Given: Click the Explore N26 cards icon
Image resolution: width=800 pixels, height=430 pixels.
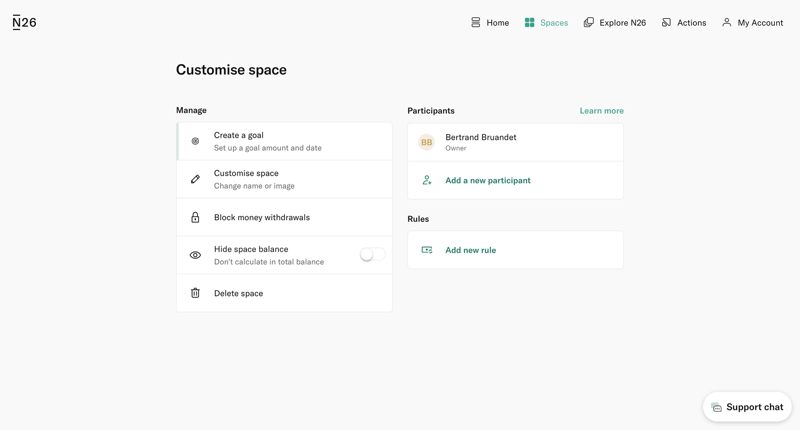Looking at the screenshot, I should pyautogui.click(x=589, y=22).
